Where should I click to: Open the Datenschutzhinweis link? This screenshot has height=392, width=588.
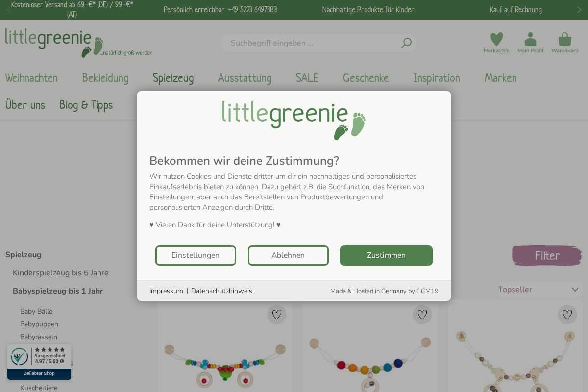click(x=221, y=291)
